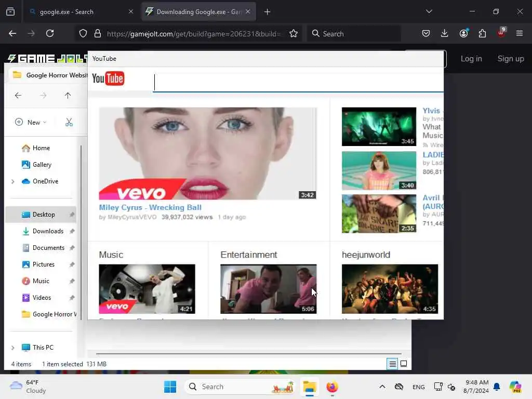Click Sign up on Game Jolt

coord(510,59)
